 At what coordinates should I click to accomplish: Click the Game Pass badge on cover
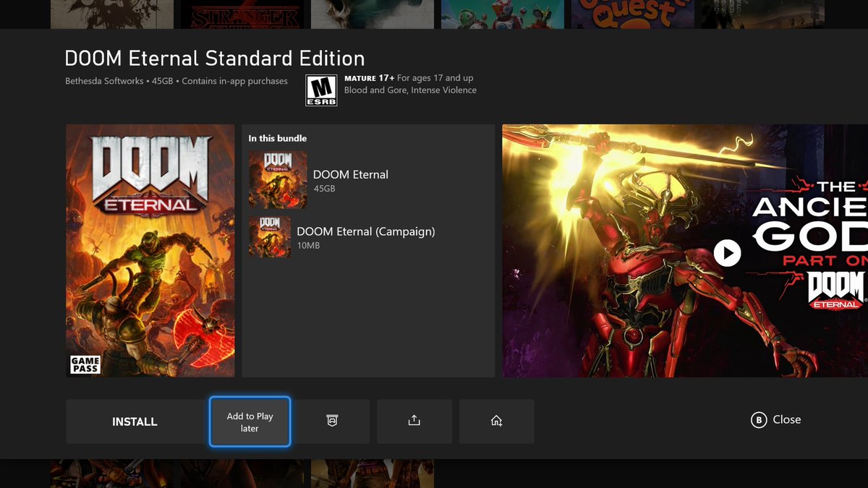tap(85, 364)
